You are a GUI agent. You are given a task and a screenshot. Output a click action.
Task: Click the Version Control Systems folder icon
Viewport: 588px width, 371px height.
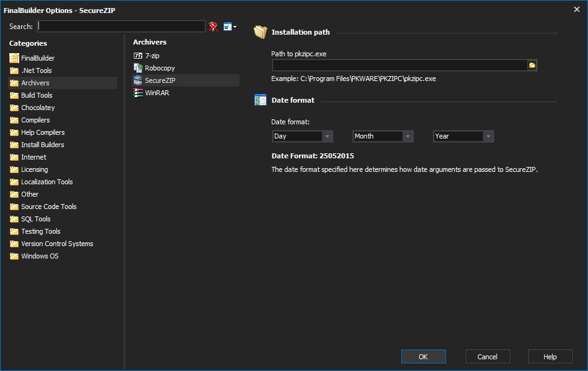(14, 244)
